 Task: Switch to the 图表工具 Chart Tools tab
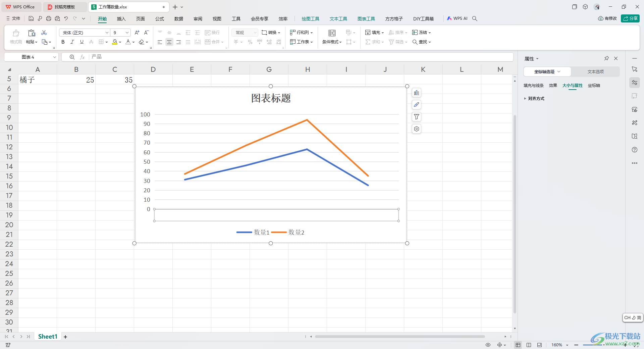click(366, 19)
